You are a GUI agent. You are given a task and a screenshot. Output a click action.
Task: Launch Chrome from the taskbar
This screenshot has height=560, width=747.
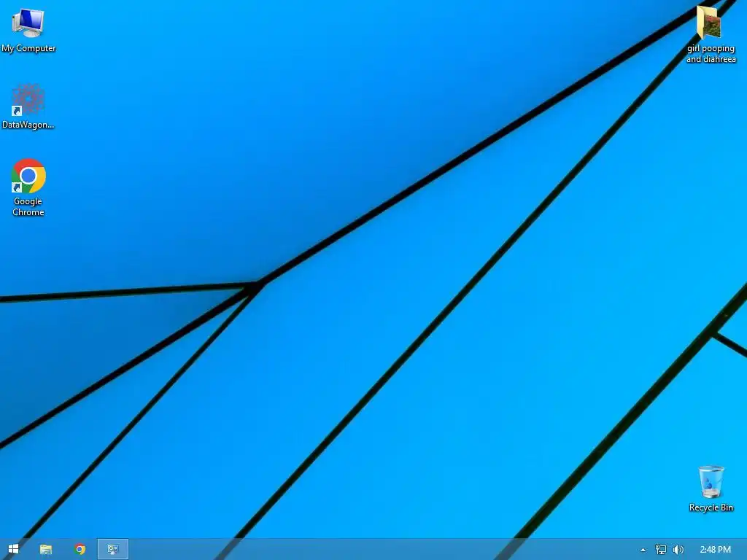[80, 549]
